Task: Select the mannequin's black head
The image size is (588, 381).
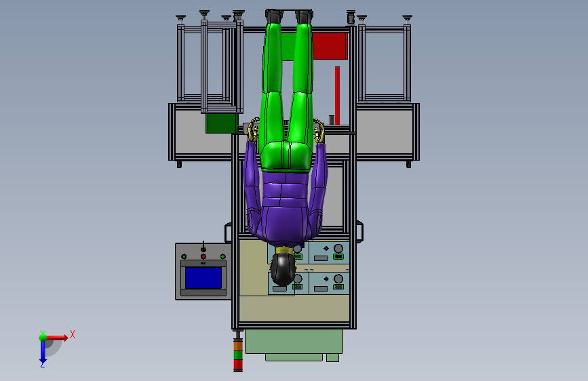Action: (x=283, y=270)
